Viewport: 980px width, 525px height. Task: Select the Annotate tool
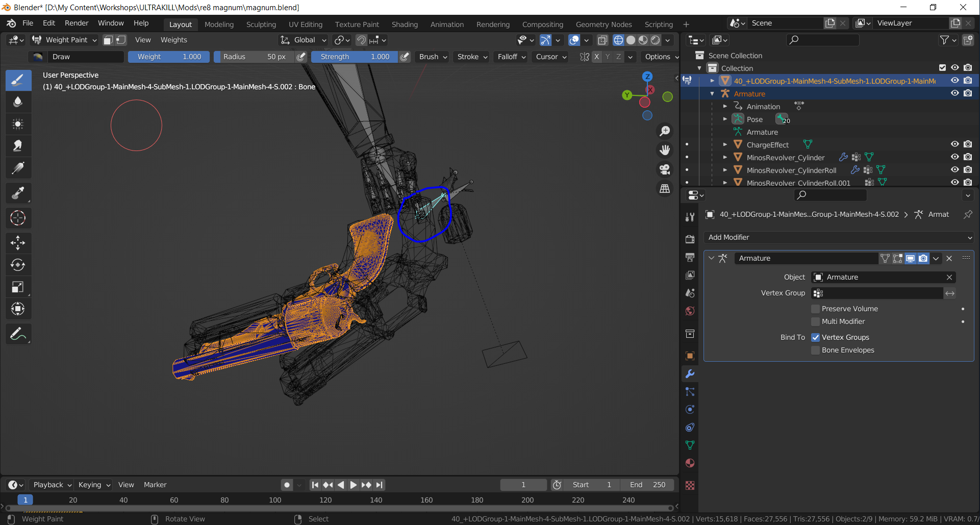click(x=18, y=334)
